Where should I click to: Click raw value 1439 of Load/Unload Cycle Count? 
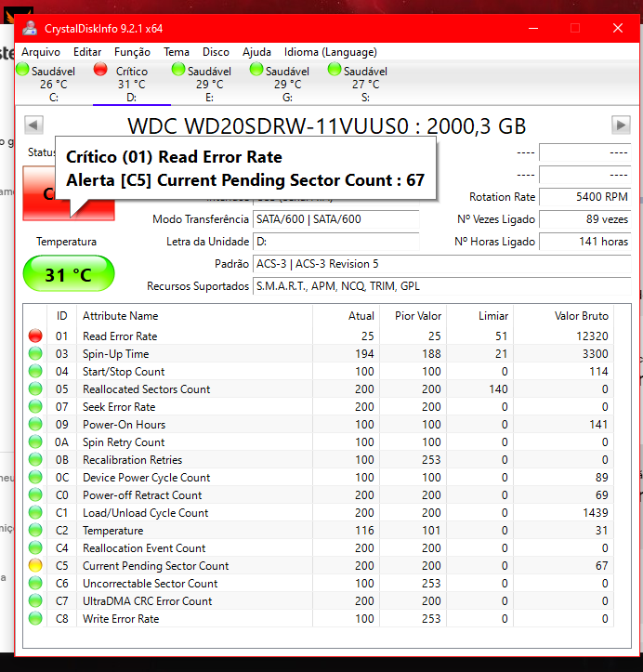click(596, 513)
